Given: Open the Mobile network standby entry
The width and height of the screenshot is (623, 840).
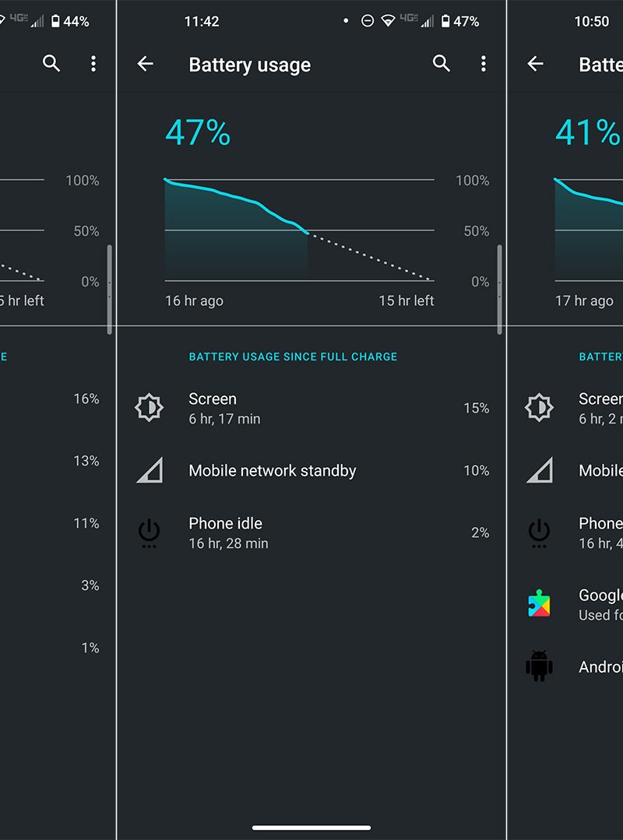Looking at the screenshot, I should (x=311, y=470).
